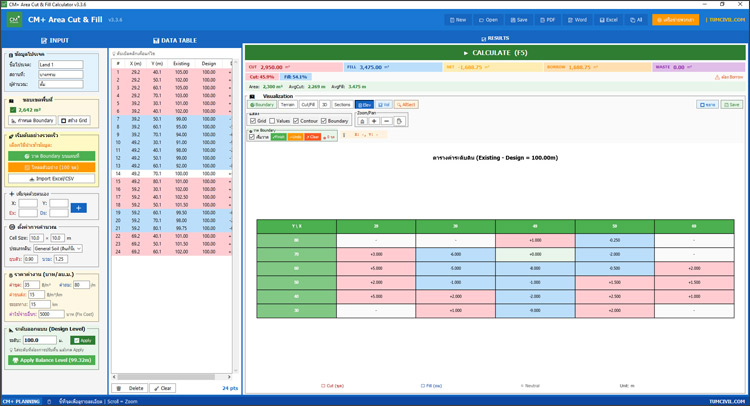Open the General Soil type dropdown
750x406 pixels.
coord(58,248)
